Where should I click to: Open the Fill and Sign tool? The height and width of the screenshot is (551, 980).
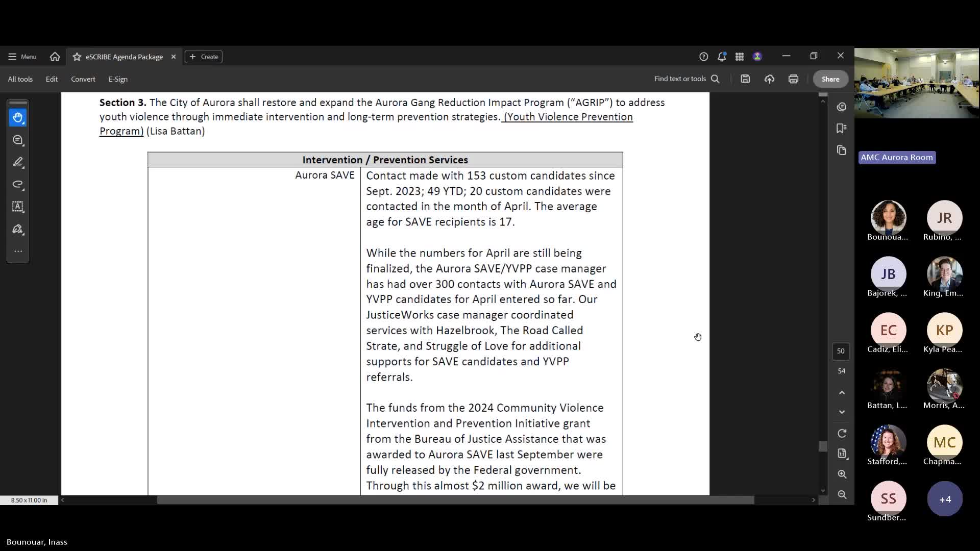[x=18, y=229]
